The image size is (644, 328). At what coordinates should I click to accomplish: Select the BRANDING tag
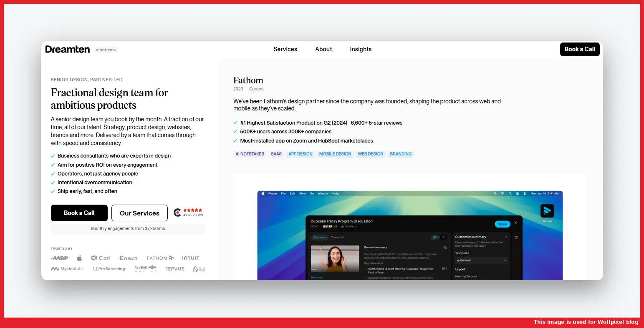[x=401, y=154]
